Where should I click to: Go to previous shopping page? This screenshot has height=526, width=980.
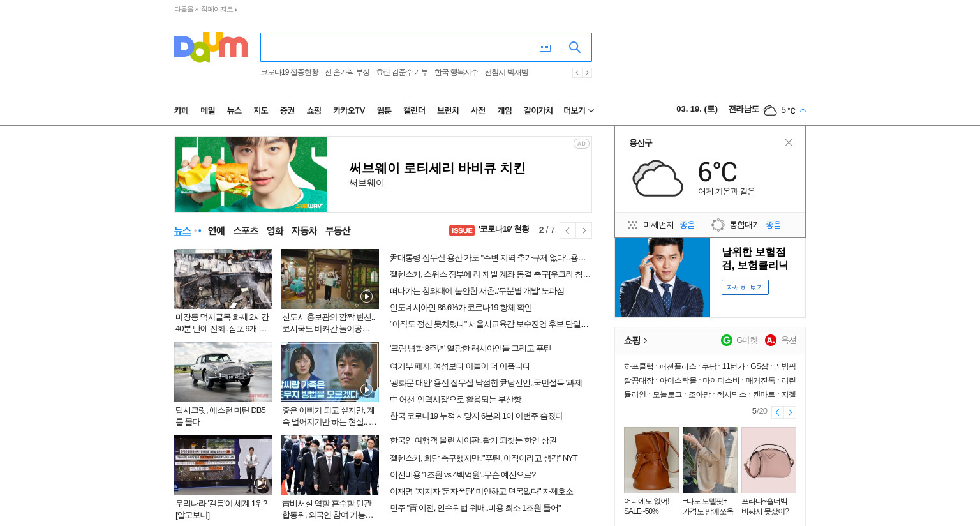click(777, 412)
